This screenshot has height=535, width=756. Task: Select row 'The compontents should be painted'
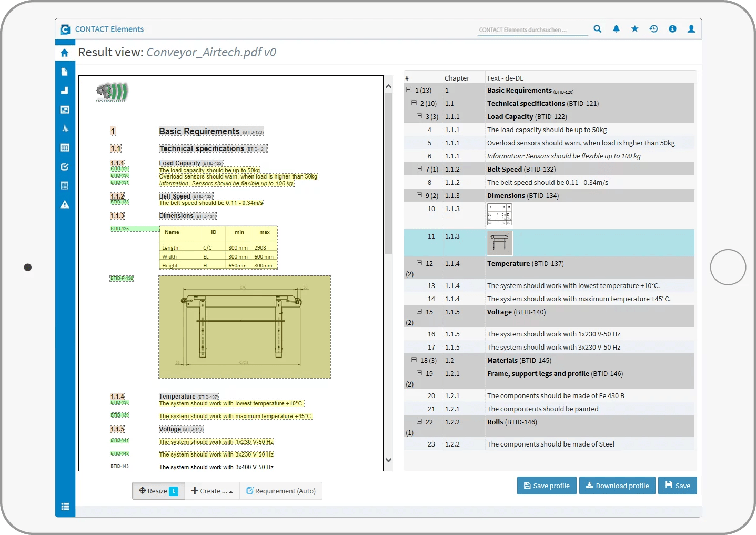point(549,409)
